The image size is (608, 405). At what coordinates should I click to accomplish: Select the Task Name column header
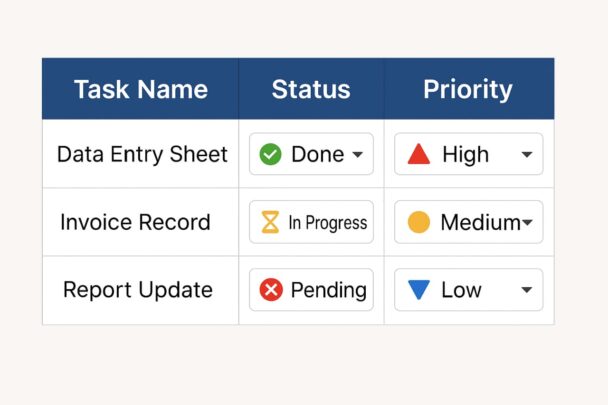[x=140, y=89]
